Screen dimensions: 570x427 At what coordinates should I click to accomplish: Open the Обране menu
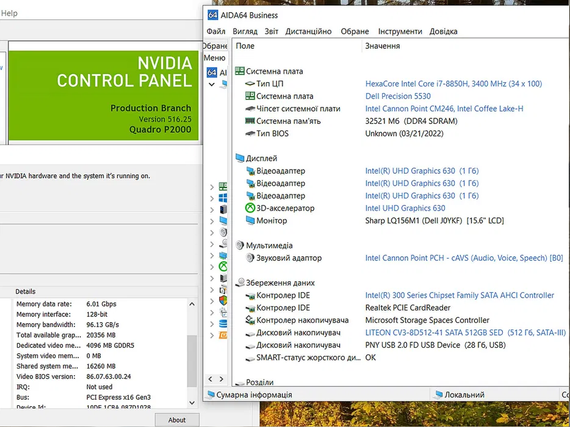[355, 31]
